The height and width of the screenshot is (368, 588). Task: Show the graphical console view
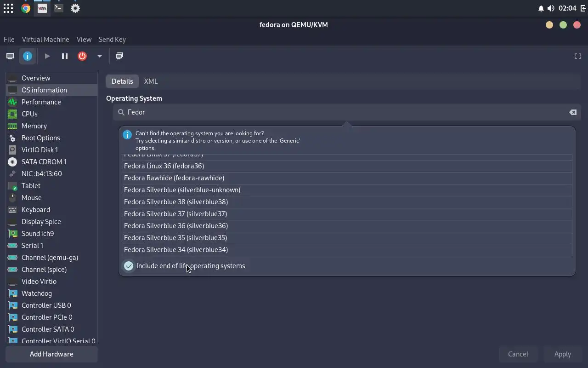(10, 56)
